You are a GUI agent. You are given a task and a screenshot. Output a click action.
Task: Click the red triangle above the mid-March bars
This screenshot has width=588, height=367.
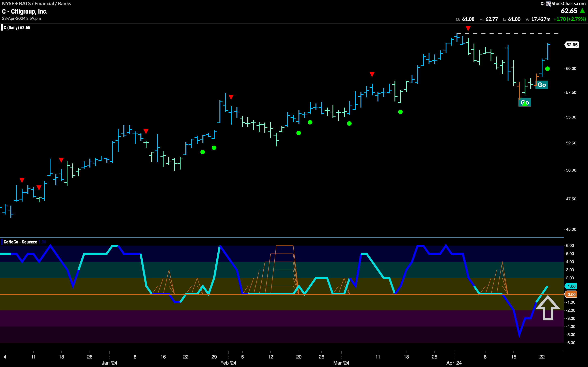coord(372,74)
